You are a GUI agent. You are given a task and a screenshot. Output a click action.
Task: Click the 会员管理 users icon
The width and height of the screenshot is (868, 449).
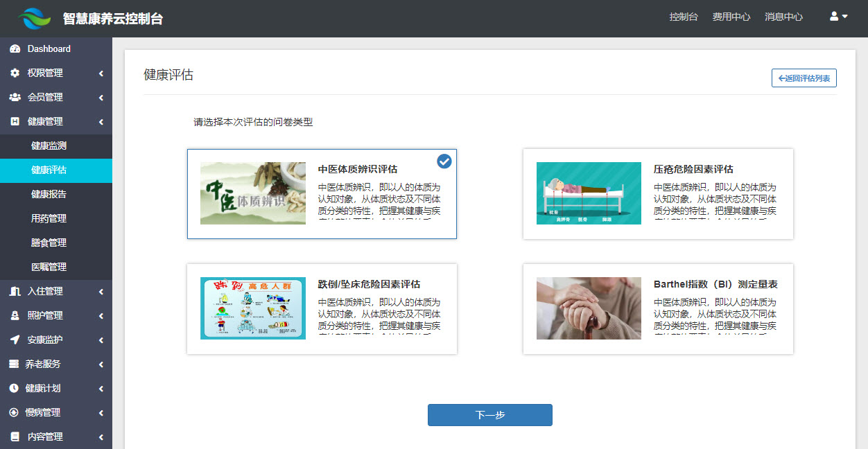pos(15,97)
